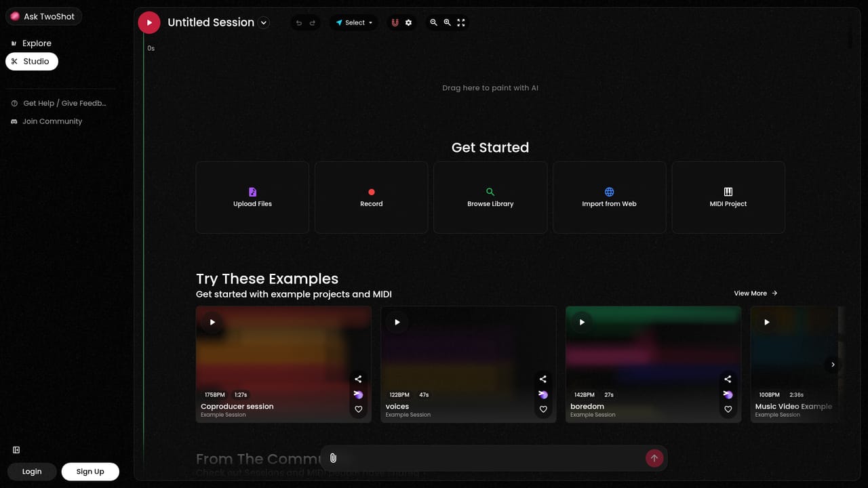Share the voices example
The height and width of the screenshot is (488, 868).
click(x=543, y=380)
